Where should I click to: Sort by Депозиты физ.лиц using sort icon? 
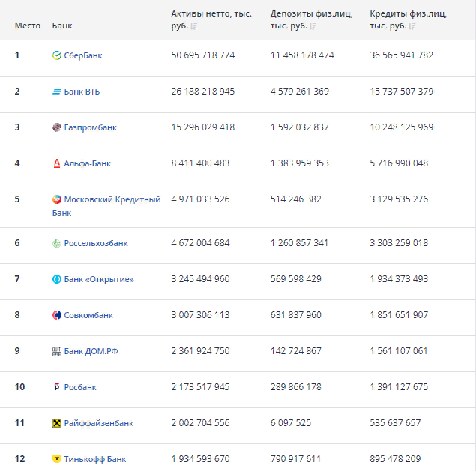coord(313,26)
